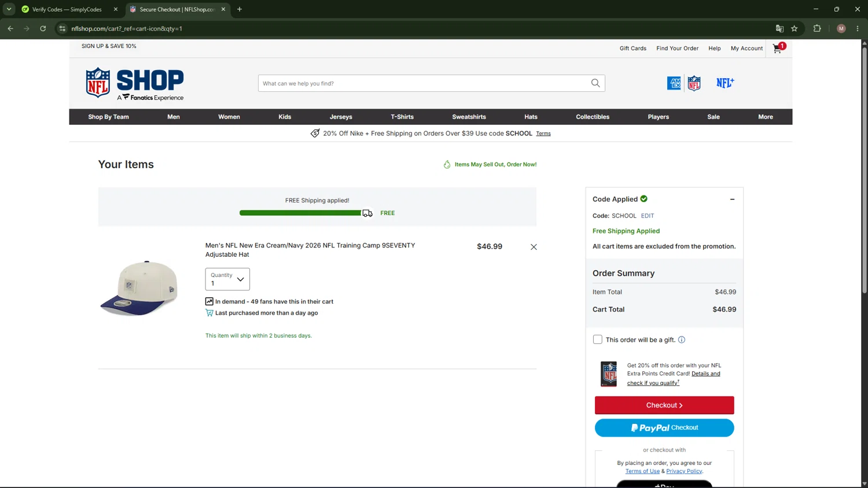
Task: Open the Terms of Use link
Action: [x=642, y=471]
